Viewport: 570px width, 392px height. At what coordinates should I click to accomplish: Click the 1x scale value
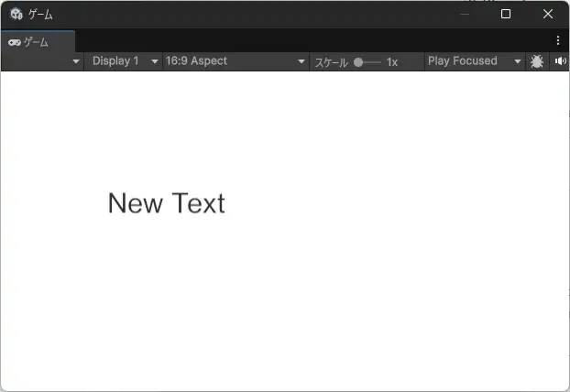coord(392,62)
